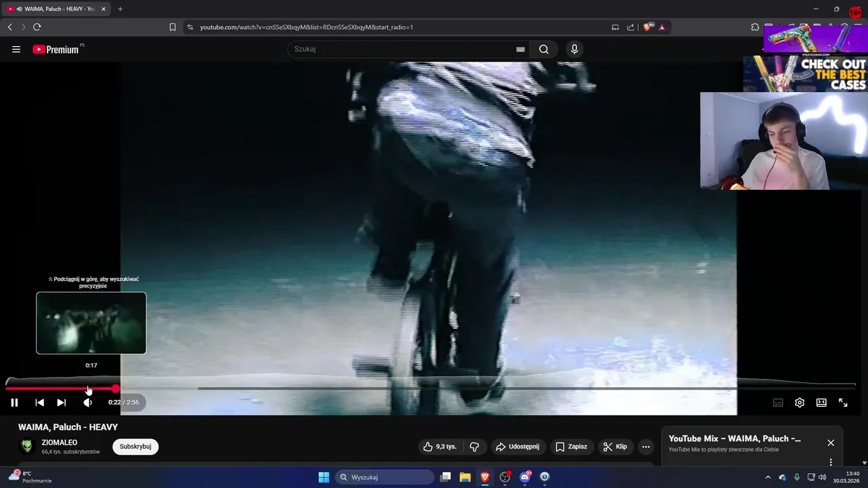
Task: Go back in browser history
Action: pos(9,27)
